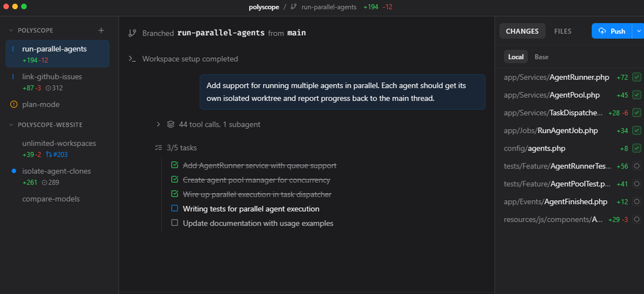Check the Update documentation task checkbox
The width and height of the screenshot is (644, 294).
[175, 223]
